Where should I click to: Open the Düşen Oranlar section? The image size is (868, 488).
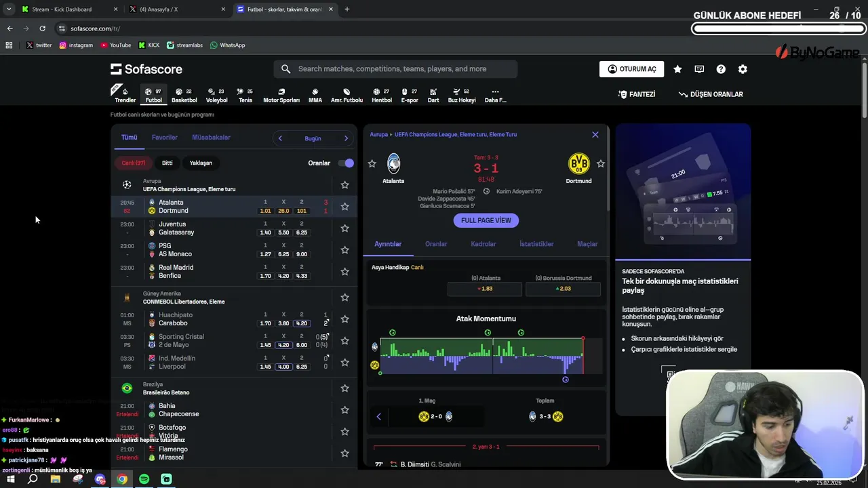[x=711, y=94]
